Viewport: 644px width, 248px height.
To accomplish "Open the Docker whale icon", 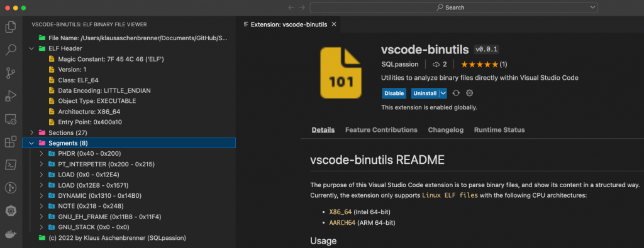I will point(11,234).
